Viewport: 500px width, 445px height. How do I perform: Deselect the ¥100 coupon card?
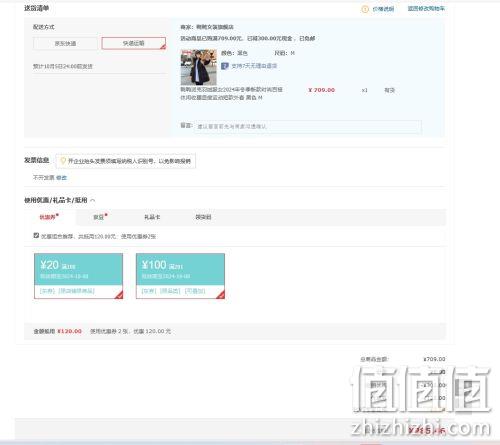coord(180,276)
